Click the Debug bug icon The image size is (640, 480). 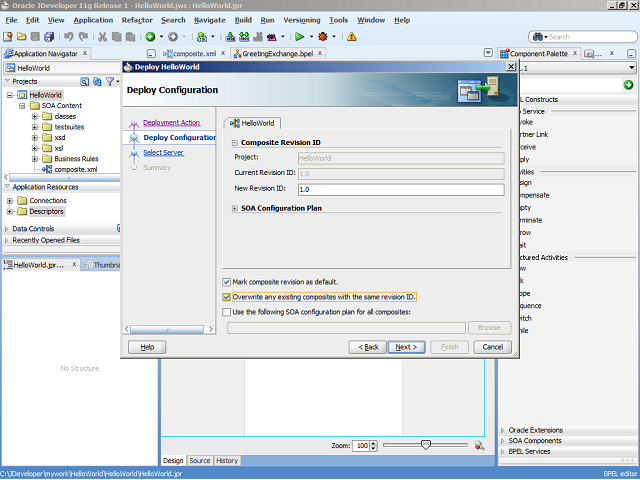click(323, 37)
